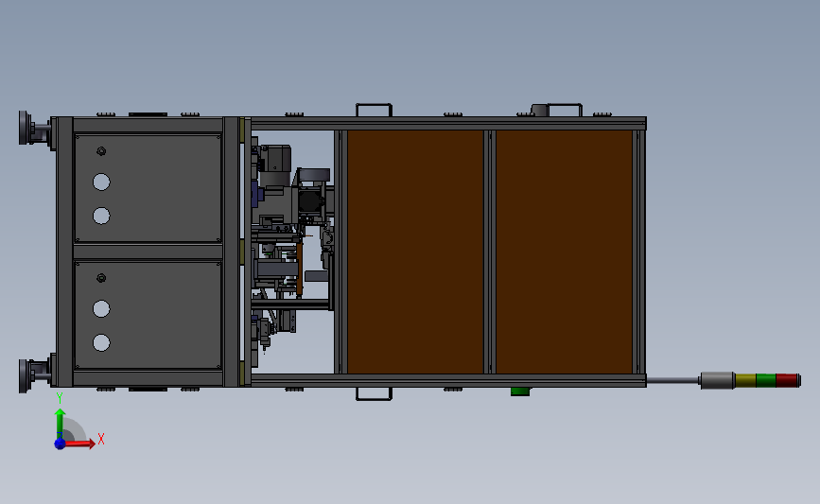Click the red X-axis arrow of the triad
Screen dimensions: 820x504
[x=79, y=443]
